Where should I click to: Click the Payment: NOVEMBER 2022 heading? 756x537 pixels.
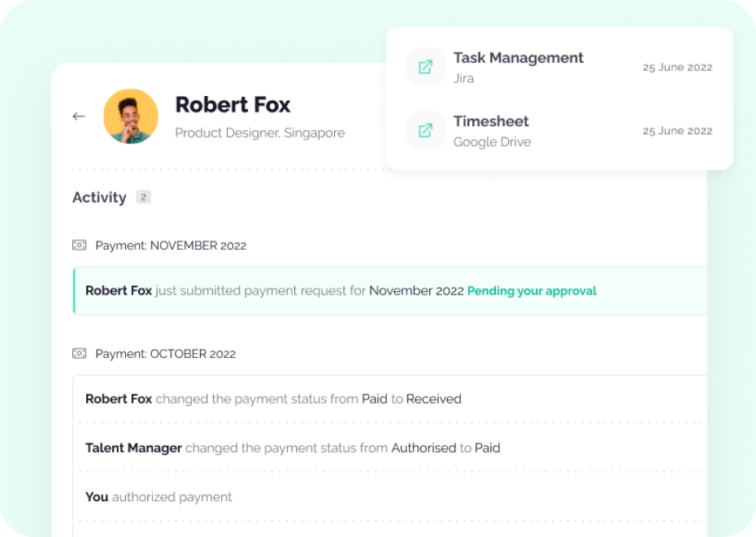pyautogui.click(x=171, y=245)
